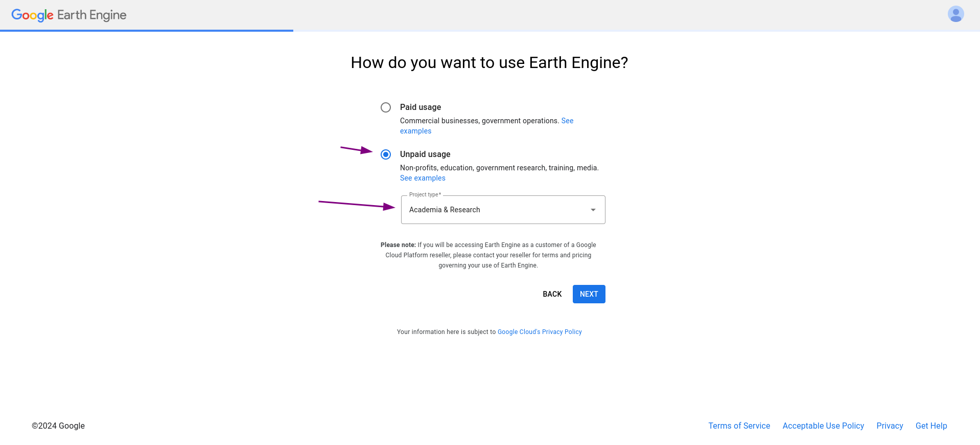This screenshot has height=445, width=980.
Task: Open the Acceptable Use Policy link
Action: tap(823, 426)
